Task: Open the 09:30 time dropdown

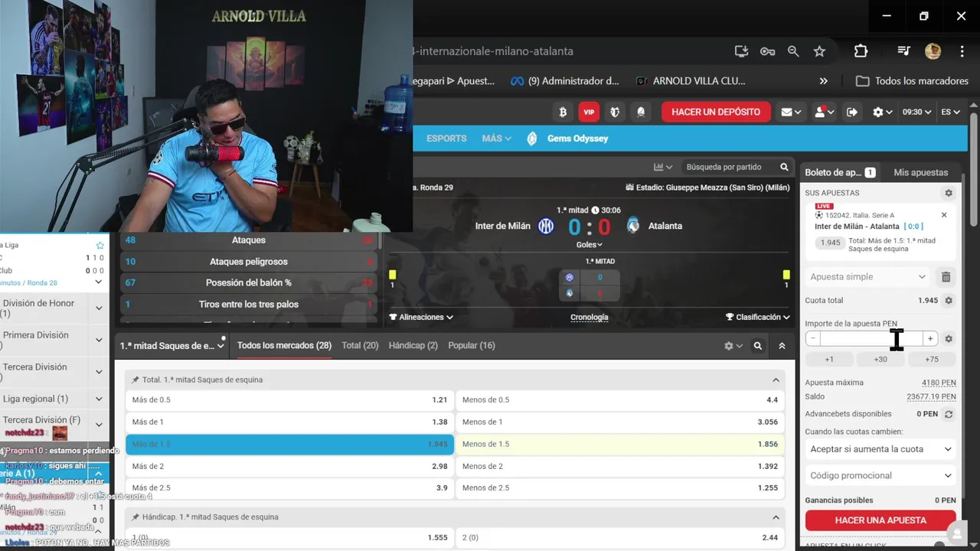Action: coord(916,112)
